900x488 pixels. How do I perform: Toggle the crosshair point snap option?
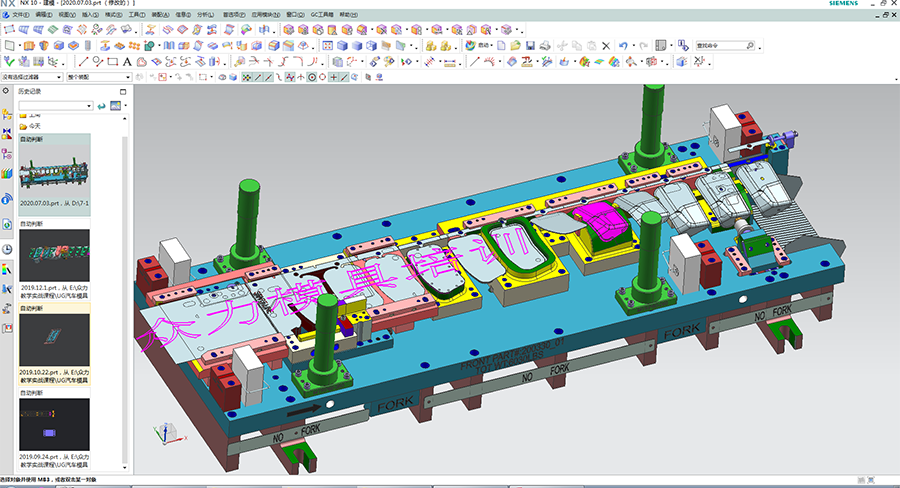pos(333,77)
